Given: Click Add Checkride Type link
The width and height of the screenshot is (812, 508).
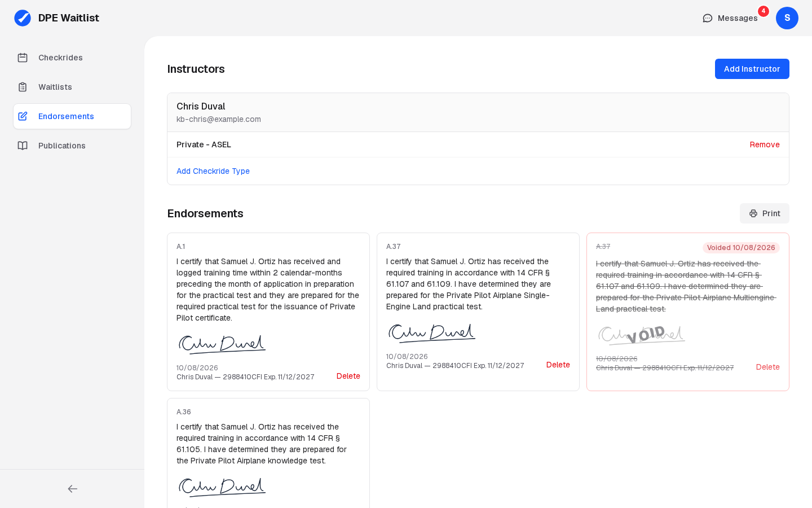Looking at the screenshot, I should [x=213, y=171].
